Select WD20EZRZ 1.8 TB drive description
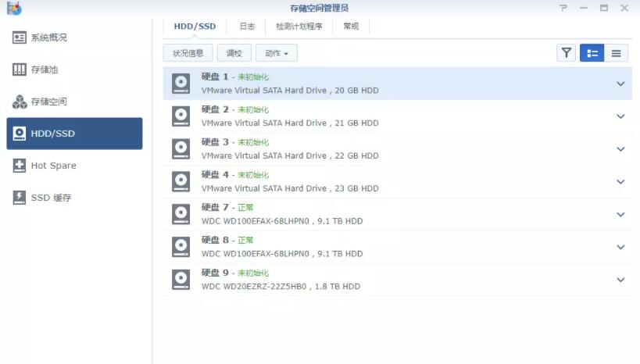The image size is (640, 364). 281,286
